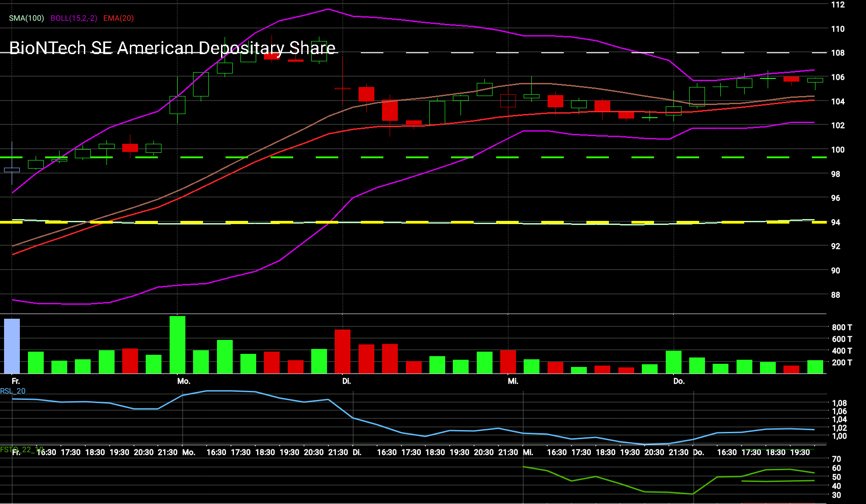Select the 'Mo.' day label below the volume bars
The width and height of the screenshot is (866, 504).
click(184, 381)
